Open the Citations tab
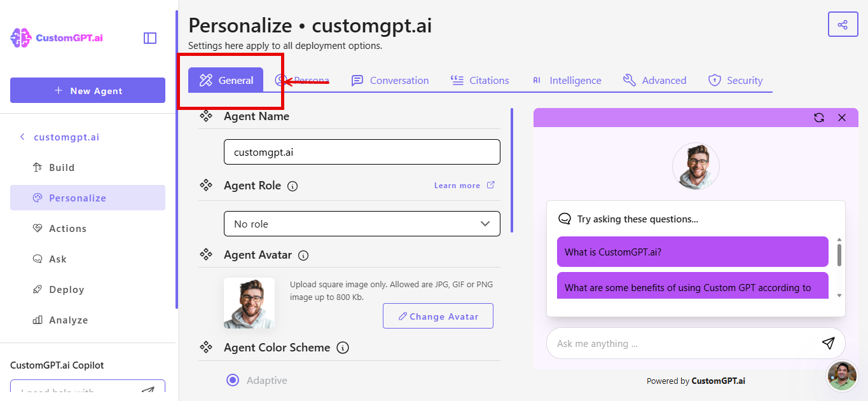This screenshot has width=868, height=401. (x=479, y=80)
